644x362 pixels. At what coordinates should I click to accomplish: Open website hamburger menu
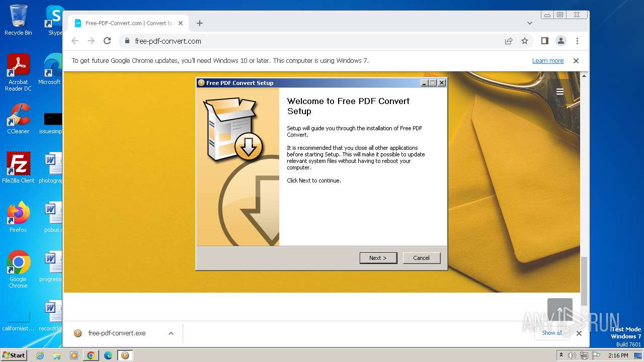[560, 92]
